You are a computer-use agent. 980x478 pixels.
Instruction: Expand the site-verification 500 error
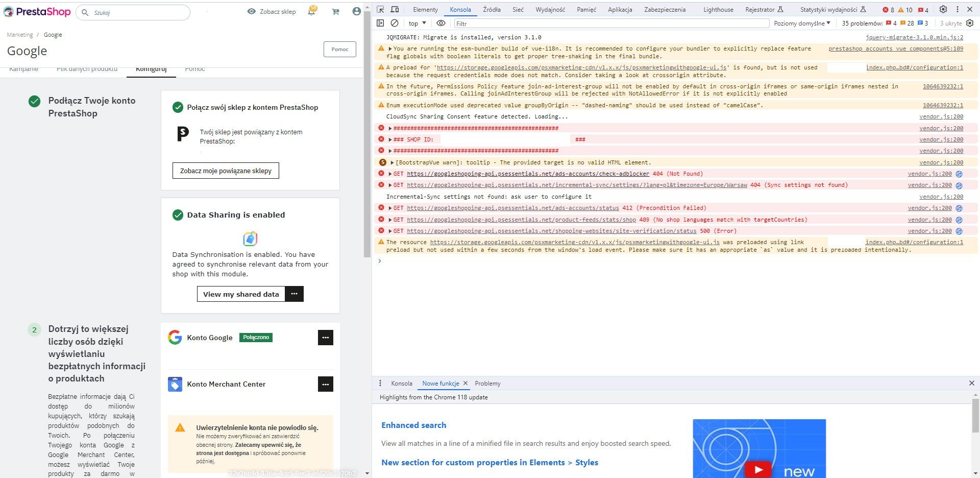coord(390,231)
